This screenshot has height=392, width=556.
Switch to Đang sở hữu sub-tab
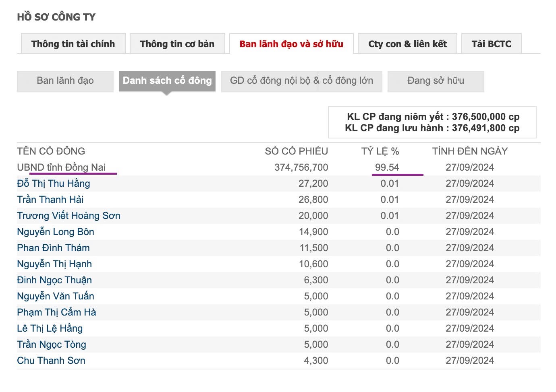(x=436, y=81)
